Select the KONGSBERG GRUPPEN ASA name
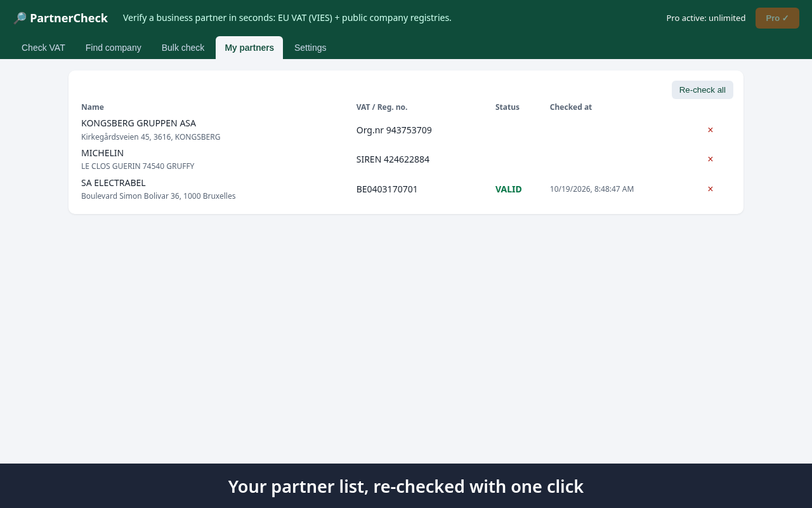 138,123
